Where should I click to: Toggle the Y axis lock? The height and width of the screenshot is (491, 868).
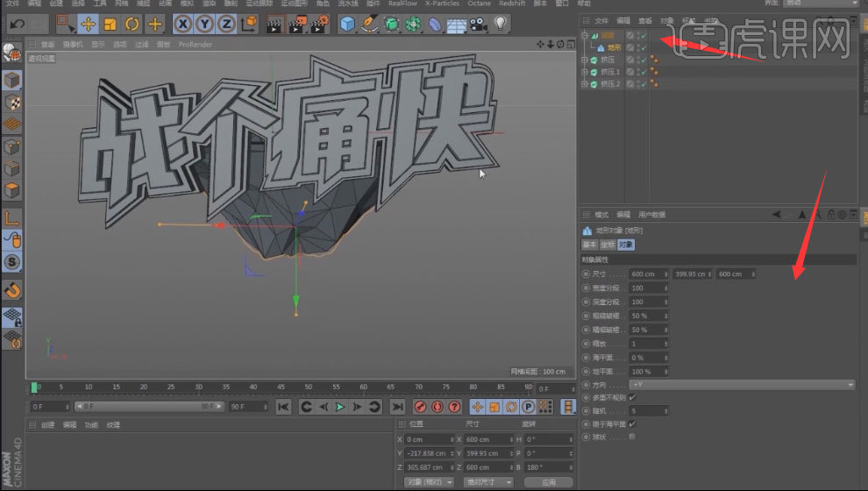click(205, 24)
